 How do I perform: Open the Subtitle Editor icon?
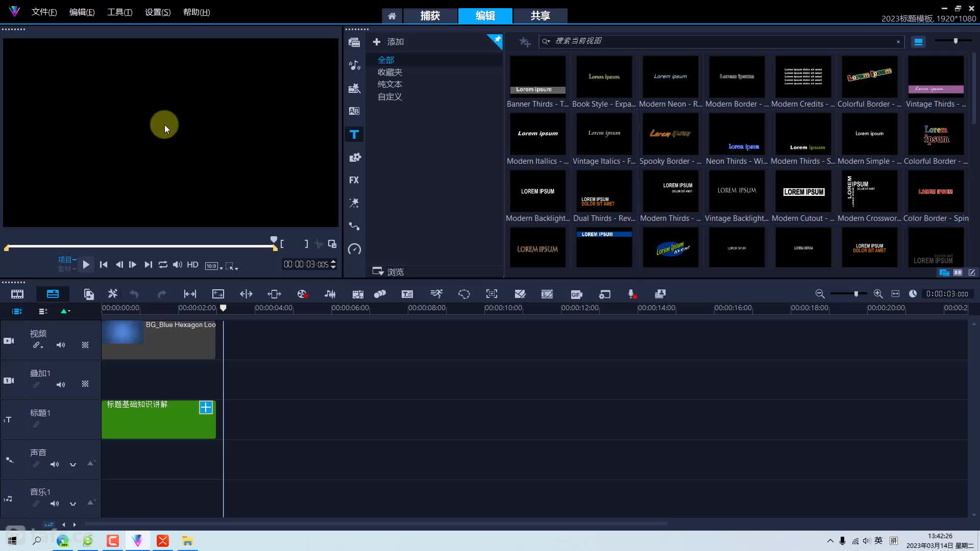click(x=407, y=294)
